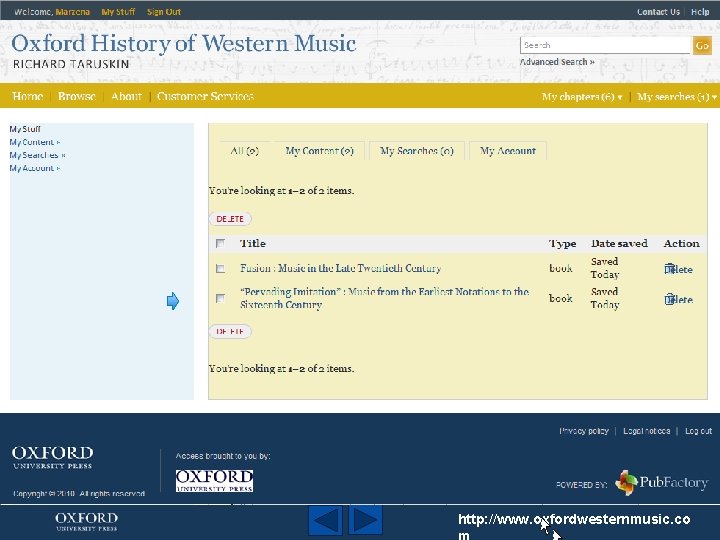
Task: Open My Account in the left sidebar
Action: click(x=35, y=168)
